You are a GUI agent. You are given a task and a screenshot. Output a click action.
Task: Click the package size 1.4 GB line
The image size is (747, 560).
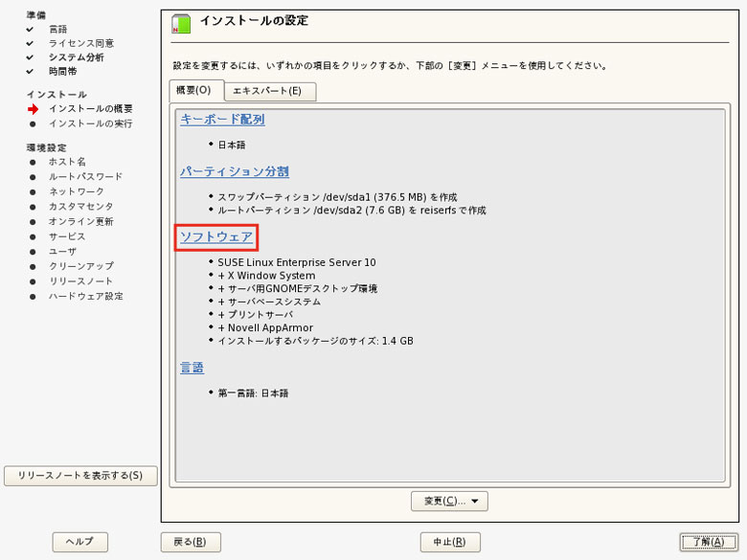click(x=315, y=341)
